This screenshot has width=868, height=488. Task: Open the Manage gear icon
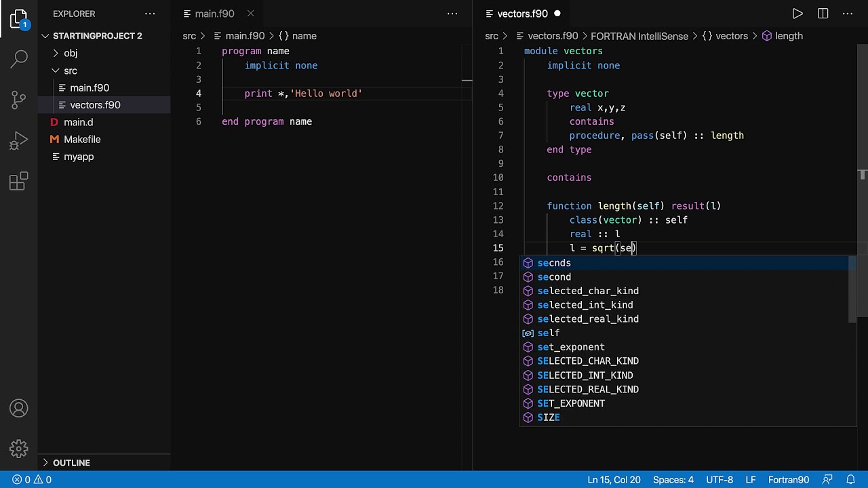[x=19, y=448]
